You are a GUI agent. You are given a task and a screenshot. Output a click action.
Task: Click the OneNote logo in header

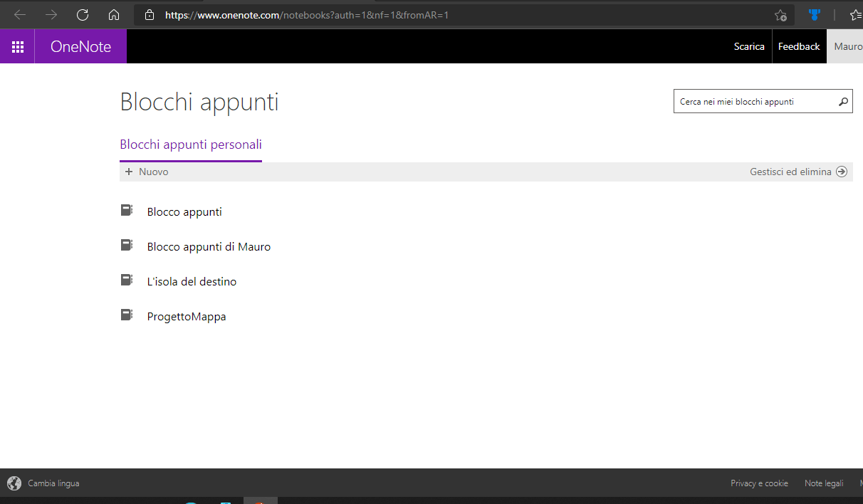80,47
